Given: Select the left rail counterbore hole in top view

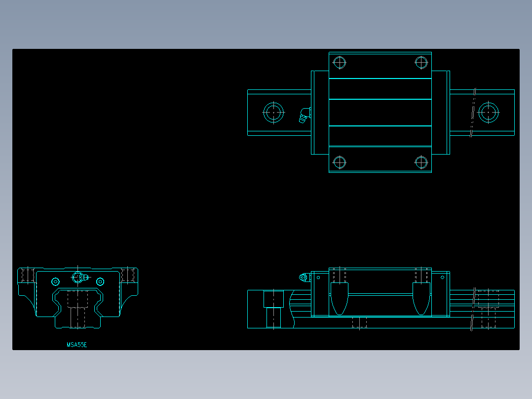Looking at the screenshot, I should point(274,113).
